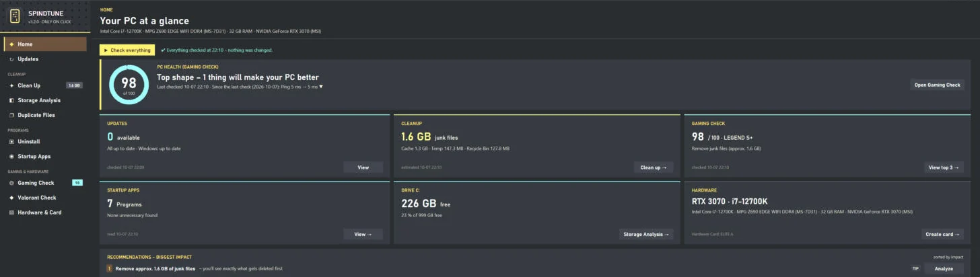Click the 'RTX 3070 · i7-12700K' title
Image resolution: width=980 pixels, height=277 pixels.
click(730, 201)
